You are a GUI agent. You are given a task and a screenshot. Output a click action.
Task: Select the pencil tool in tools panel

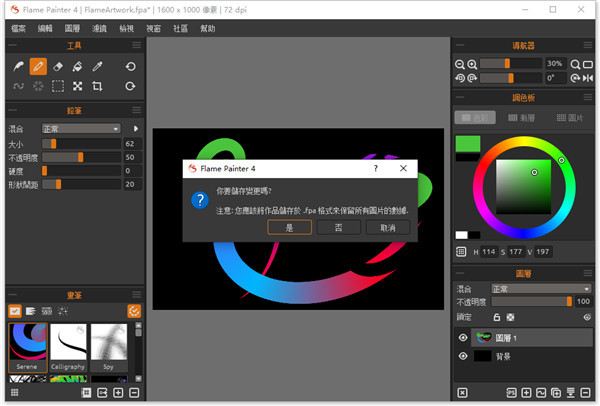click(37, 66)
